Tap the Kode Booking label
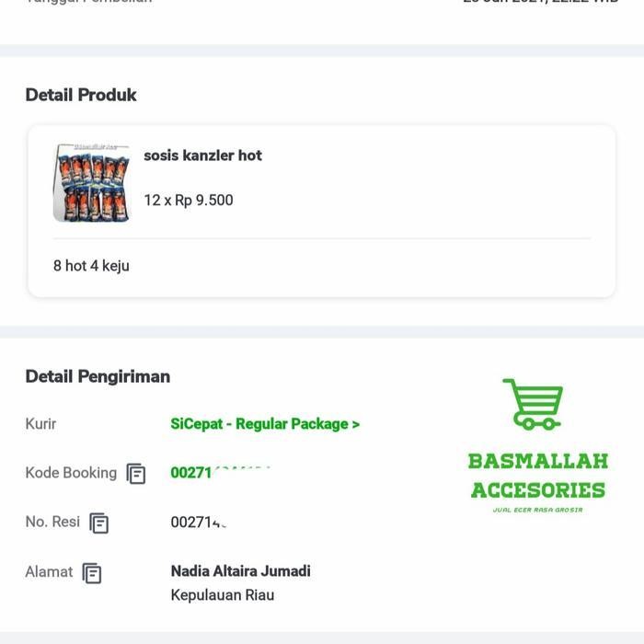The image size is (644, 644). click(71, 473)
